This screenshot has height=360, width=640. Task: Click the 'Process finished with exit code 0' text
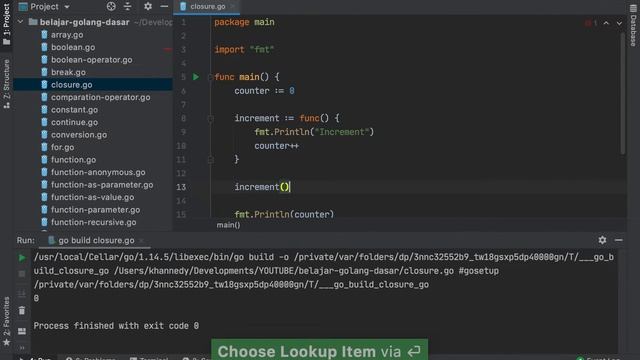pyautogui.click(x=116, y=326)
